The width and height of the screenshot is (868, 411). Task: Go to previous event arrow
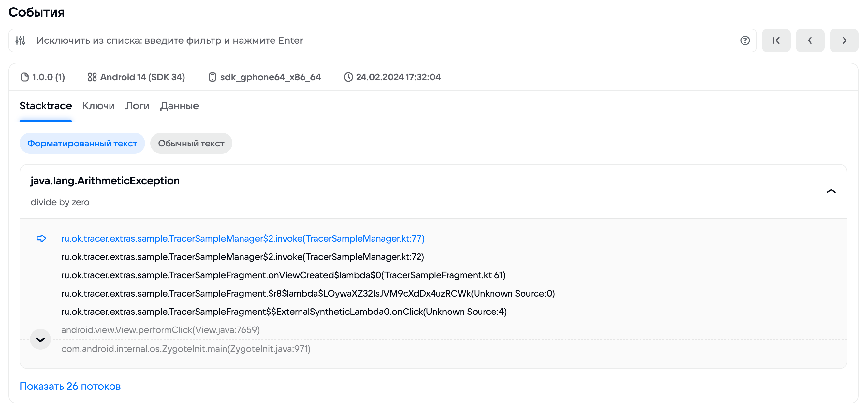click(x=810, y=40)
